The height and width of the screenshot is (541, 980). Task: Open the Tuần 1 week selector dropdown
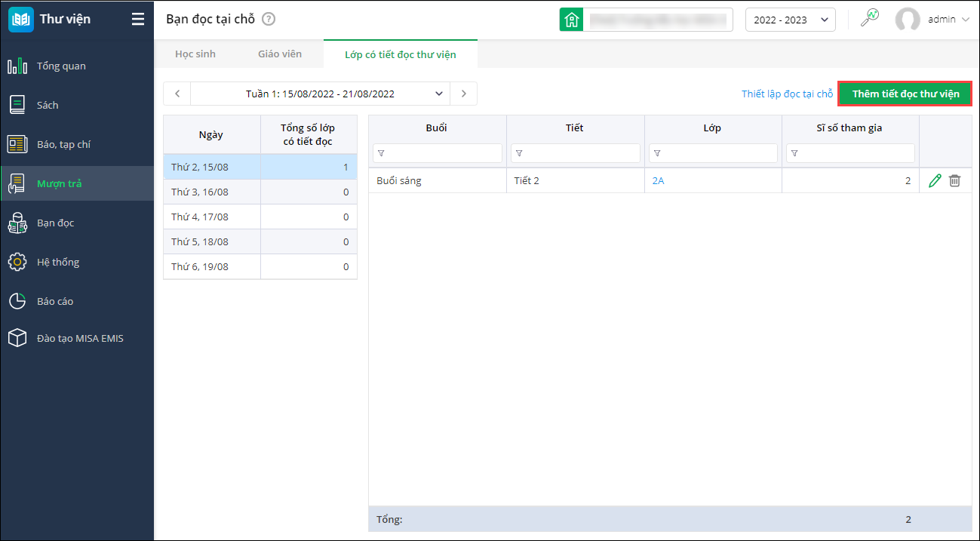[320, 94]
